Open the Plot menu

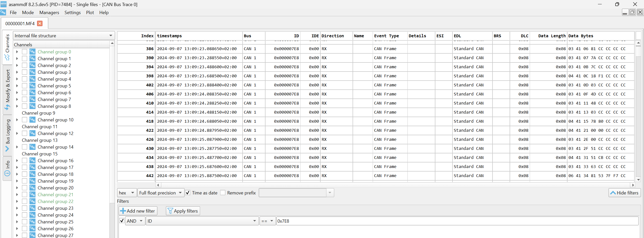90,13
